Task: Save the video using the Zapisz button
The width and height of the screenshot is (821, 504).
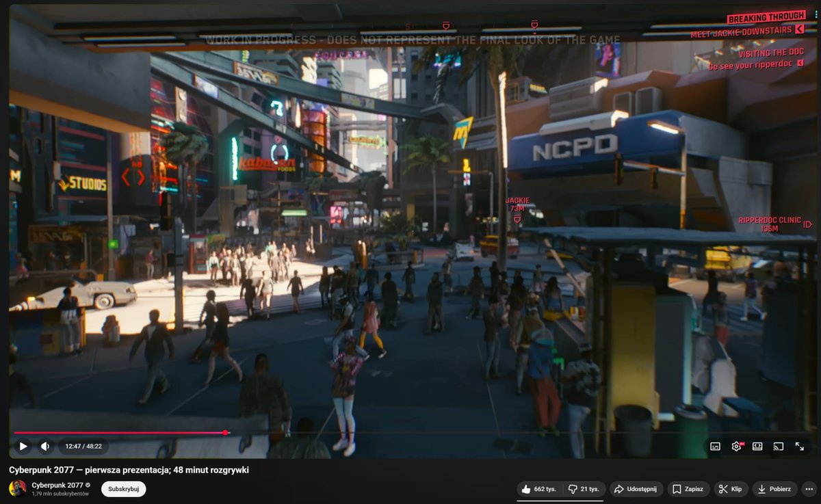Action: pyautogui.click(x=688, y=489)
